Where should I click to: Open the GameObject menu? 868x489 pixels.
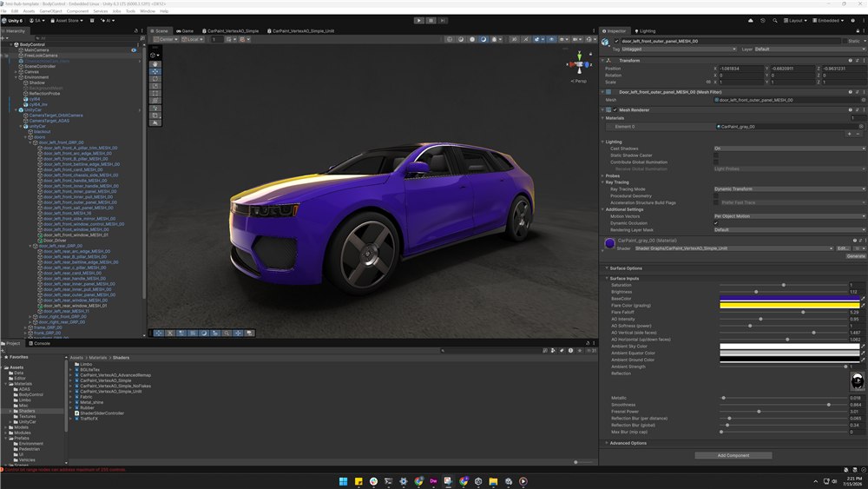pyautogui.click(x=50, y=11)
